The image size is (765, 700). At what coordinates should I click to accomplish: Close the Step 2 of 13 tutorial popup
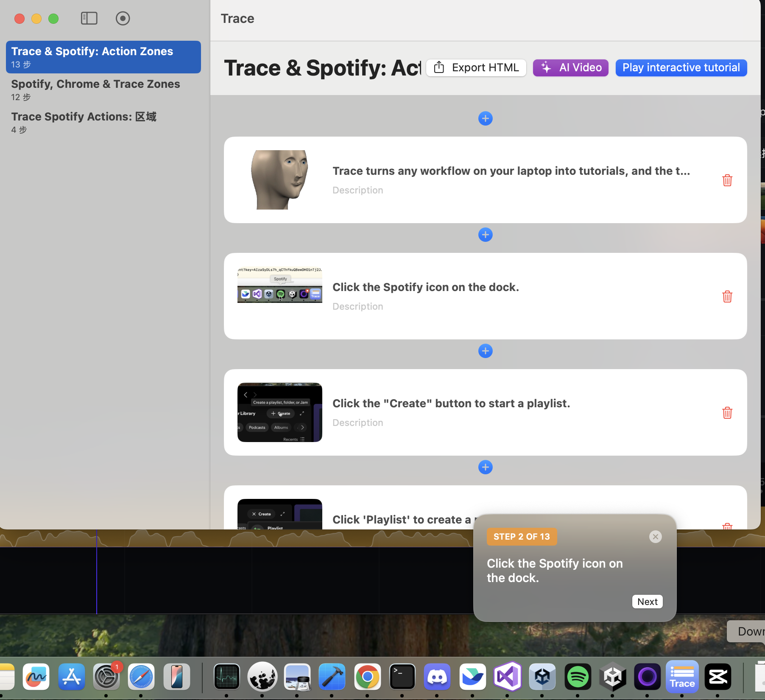(x=655, y=537)
